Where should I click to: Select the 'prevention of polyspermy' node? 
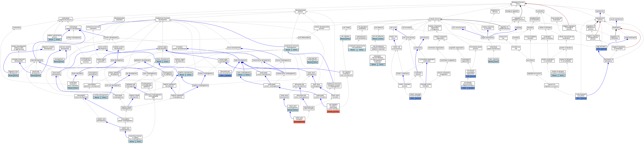click(609, 60)
